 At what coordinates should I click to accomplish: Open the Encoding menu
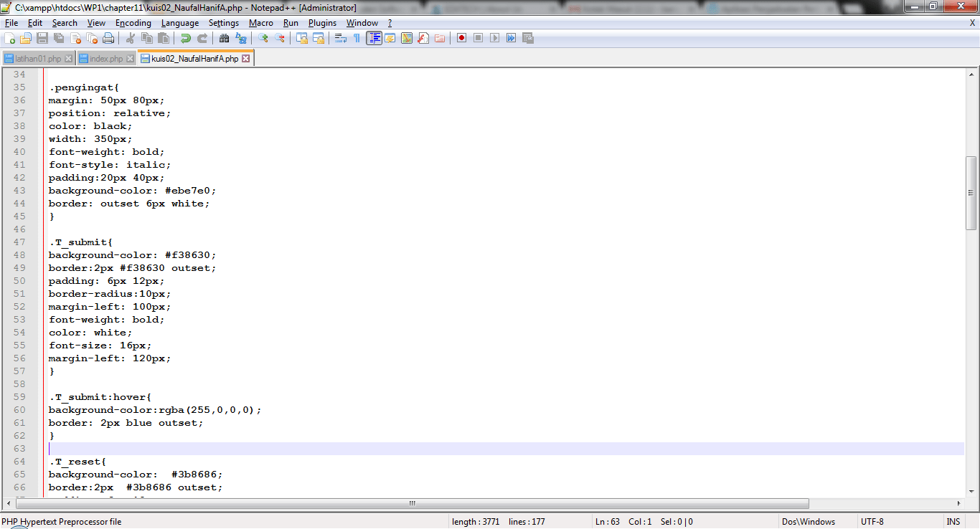(133, 23)
